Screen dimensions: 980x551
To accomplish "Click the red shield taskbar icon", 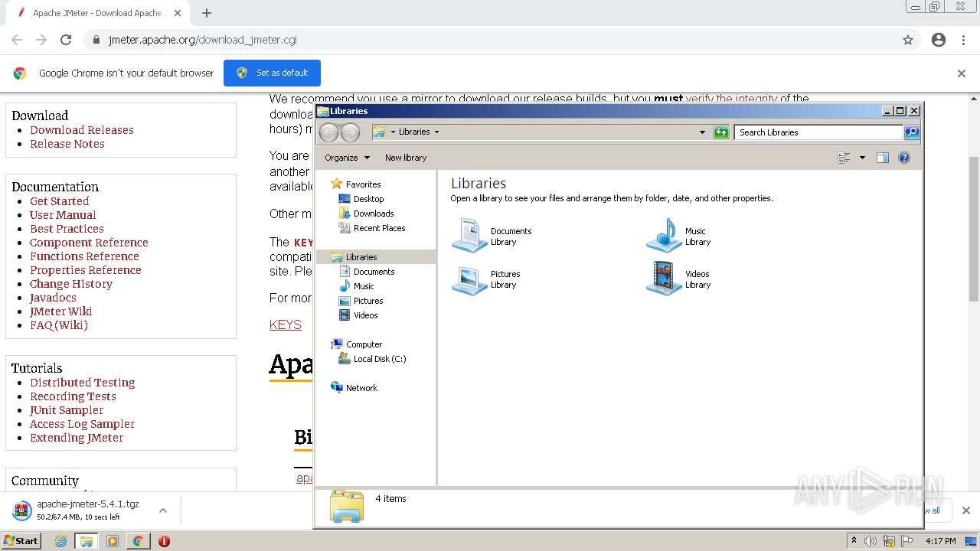I will click(x=164, y=541).
